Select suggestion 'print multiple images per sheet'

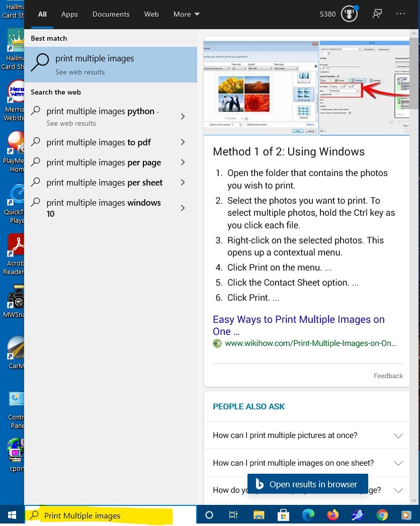pyautogui.click(x=104, y=183)
